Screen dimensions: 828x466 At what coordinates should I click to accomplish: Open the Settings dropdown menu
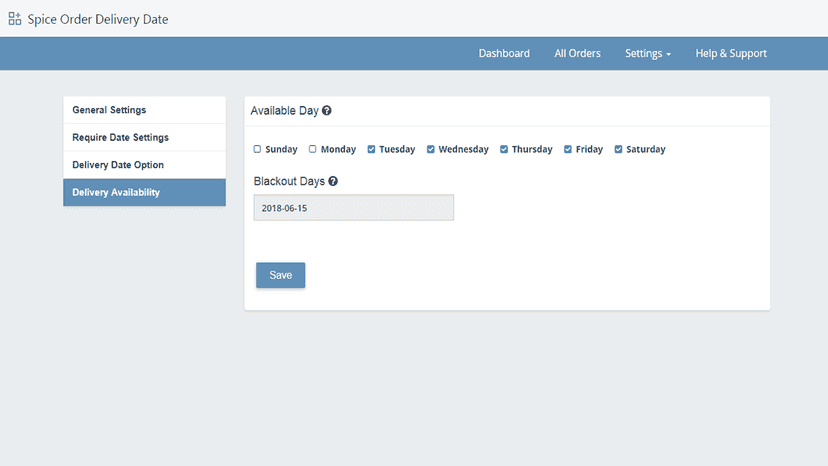pos(648,53)
